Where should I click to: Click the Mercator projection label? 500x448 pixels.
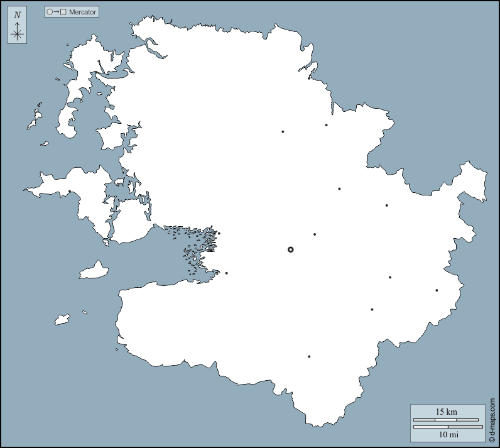pyautogui.click(x=82, y=12)
